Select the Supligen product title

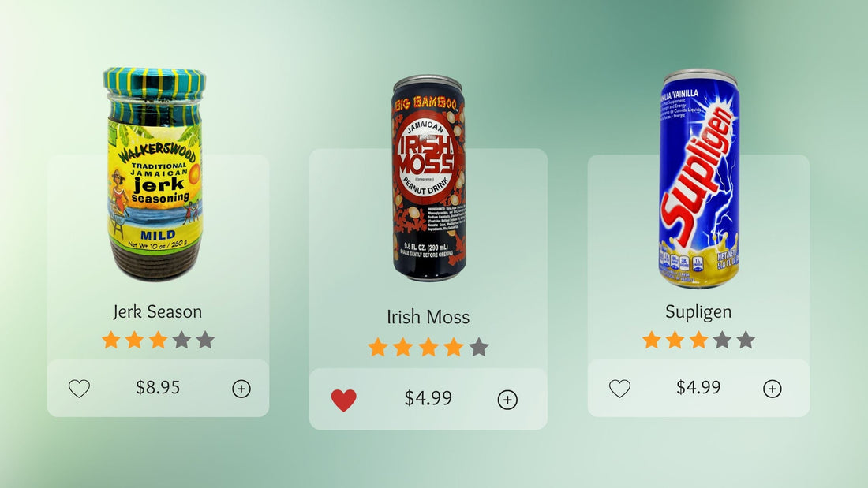(x=698, y=311)
